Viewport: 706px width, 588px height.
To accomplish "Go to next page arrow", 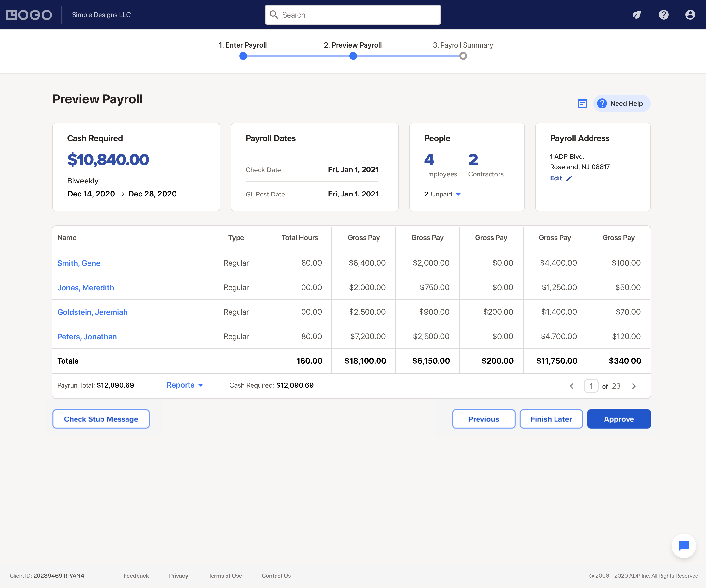I will 634,386.
